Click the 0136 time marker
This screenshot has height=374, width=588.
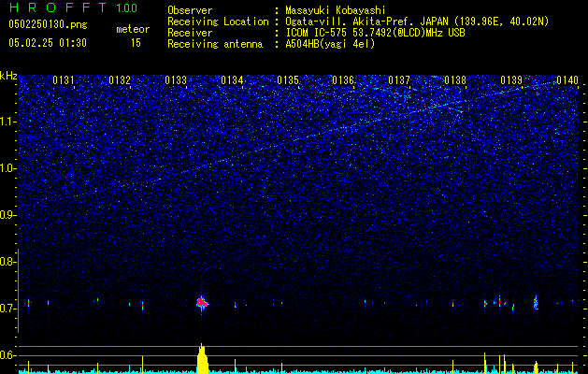(343, 79)
